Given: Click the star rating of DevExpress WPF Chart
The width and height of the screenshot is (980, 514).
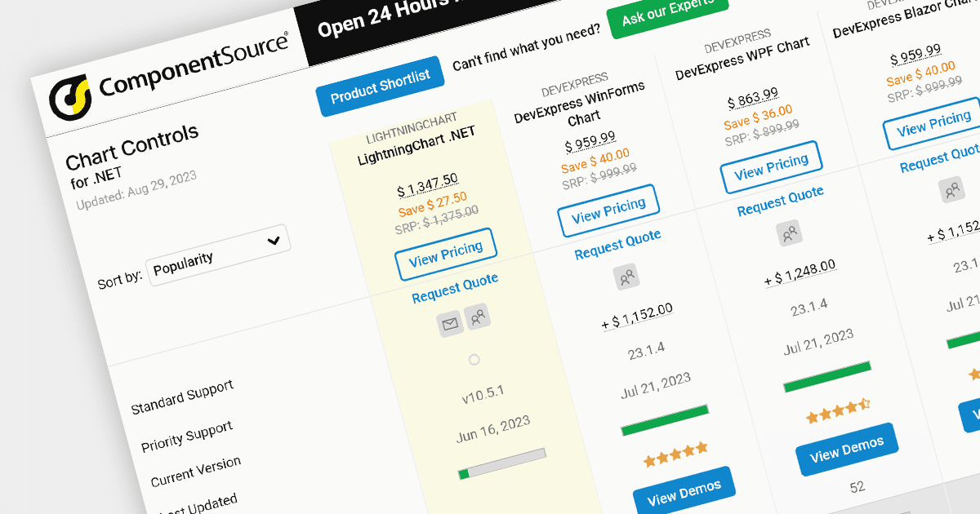Looking at the screenshot, I should (x=838, y=410).
